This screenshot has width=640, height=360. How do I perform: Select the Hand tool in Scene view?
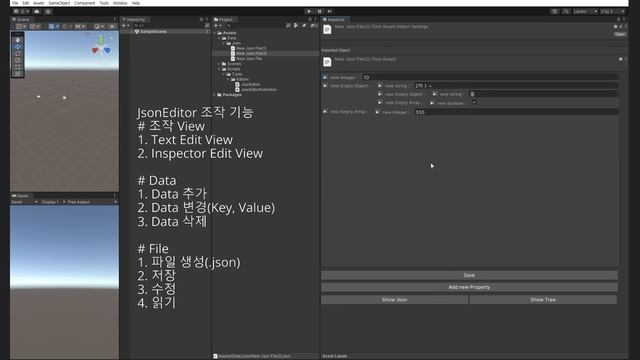[18, 40]
